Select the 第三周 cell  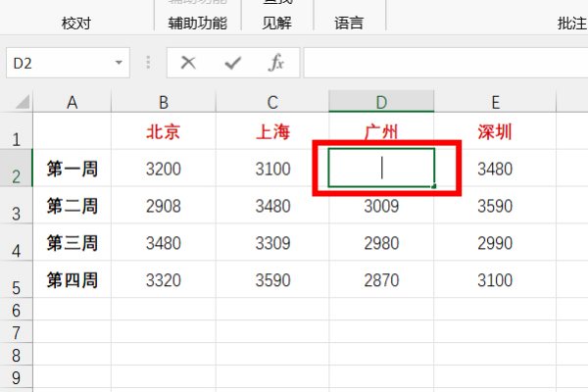point(72,242)
